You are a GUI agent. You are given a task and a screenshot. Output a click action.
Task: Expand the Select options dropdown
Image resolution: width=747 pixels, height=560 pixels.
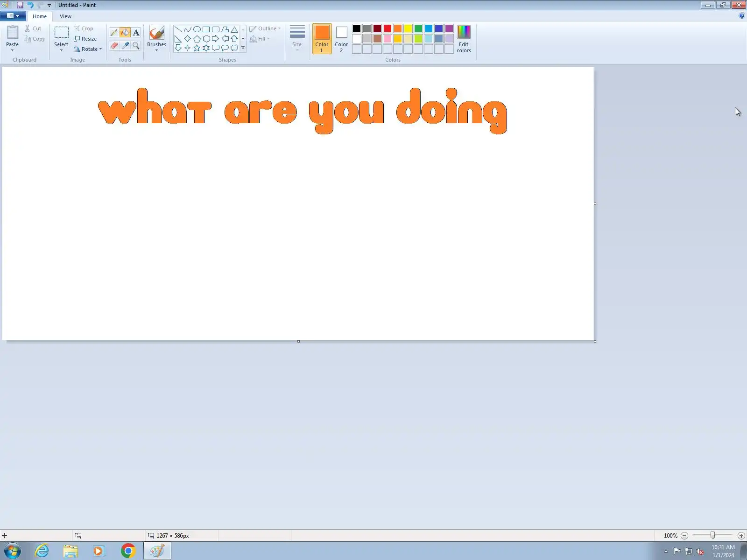point(61,47)
